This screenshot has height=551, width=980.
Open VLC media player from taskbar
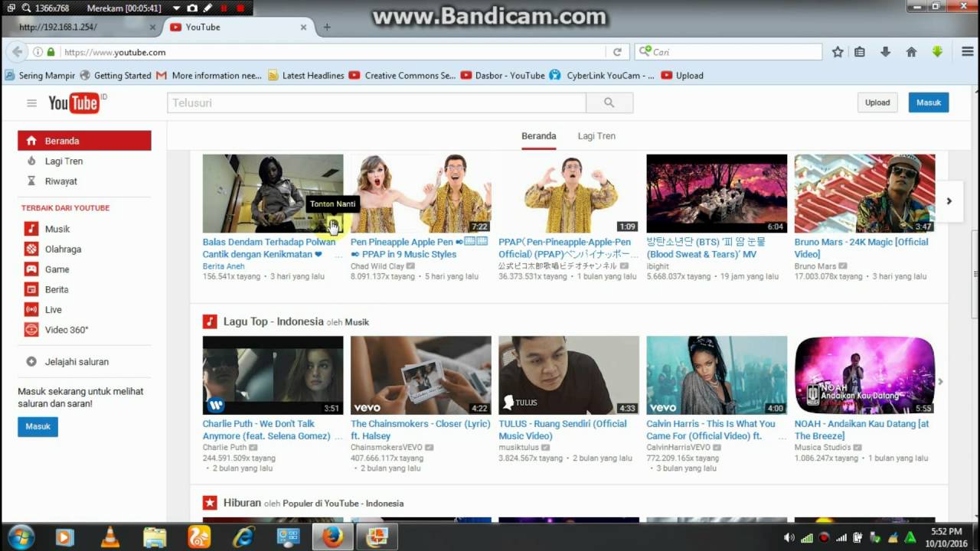110,537
